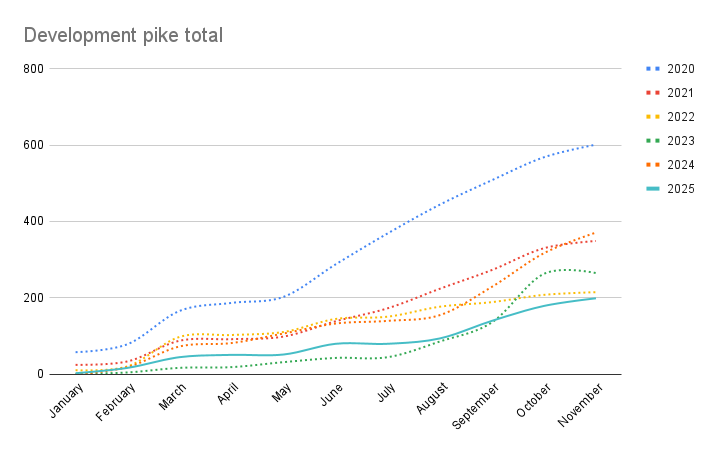Viewport: 718px width, 451px height.
Task: Select the 2023 green legend marker
Action: click(x=654, y=141)
